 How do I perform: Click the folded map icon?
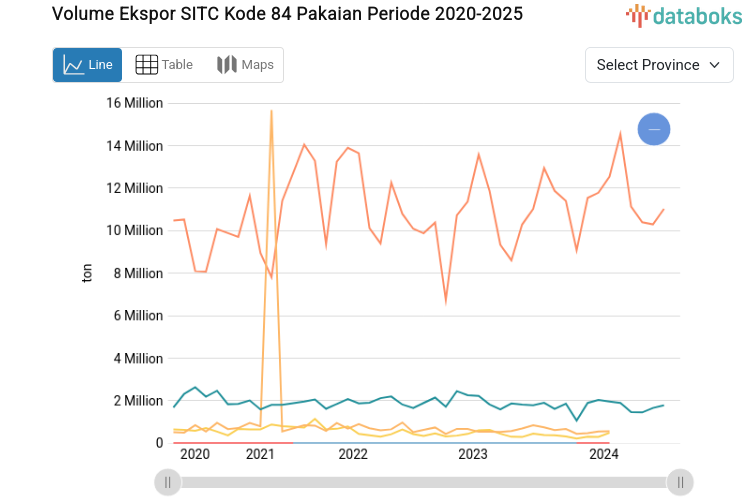coord(226,65)
